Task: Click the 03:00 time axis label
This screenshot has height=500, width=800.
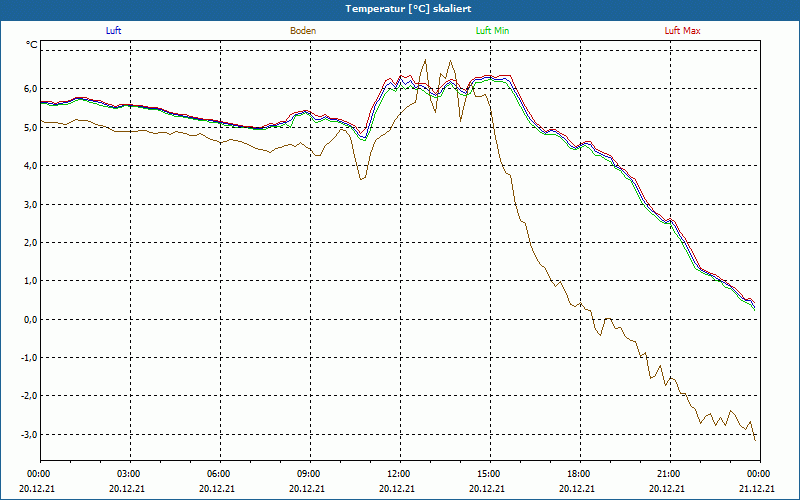Action: point(128,474)
